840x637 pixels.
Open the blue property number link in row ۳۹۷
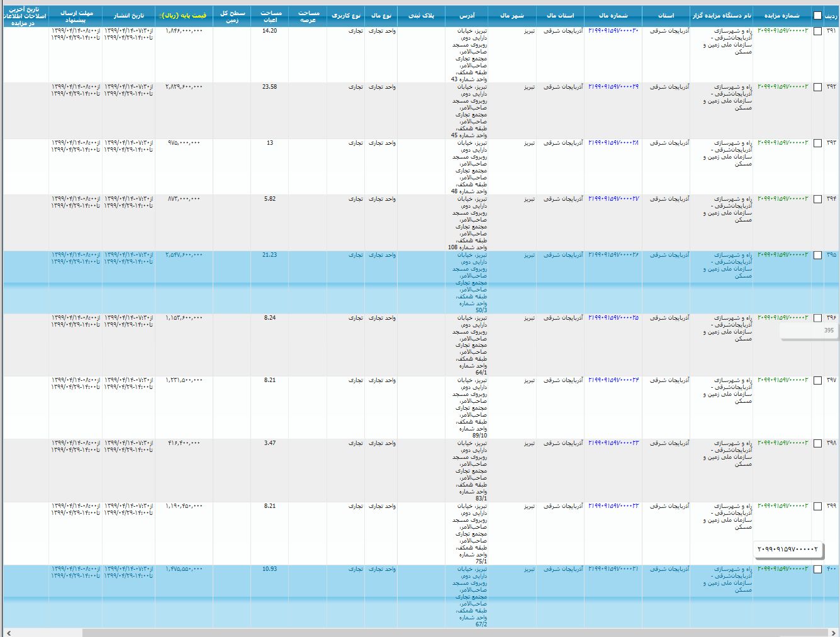click(613, 380)
